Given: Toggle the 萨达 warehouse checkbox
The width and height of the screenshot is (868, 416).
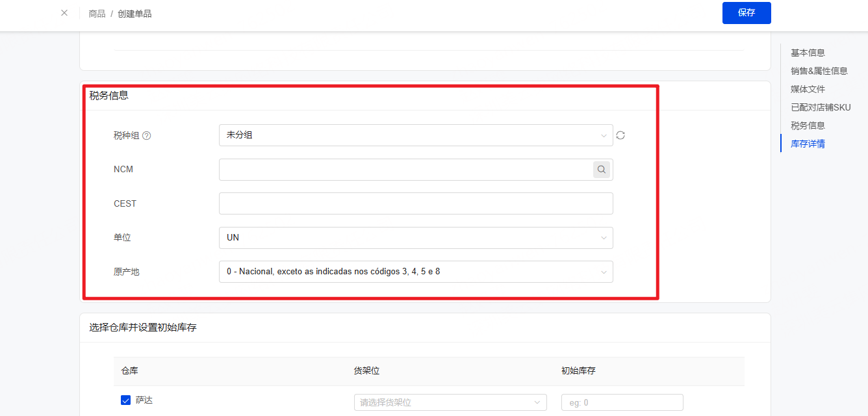Looking at the screenshot, I should (x=126, y=400).
